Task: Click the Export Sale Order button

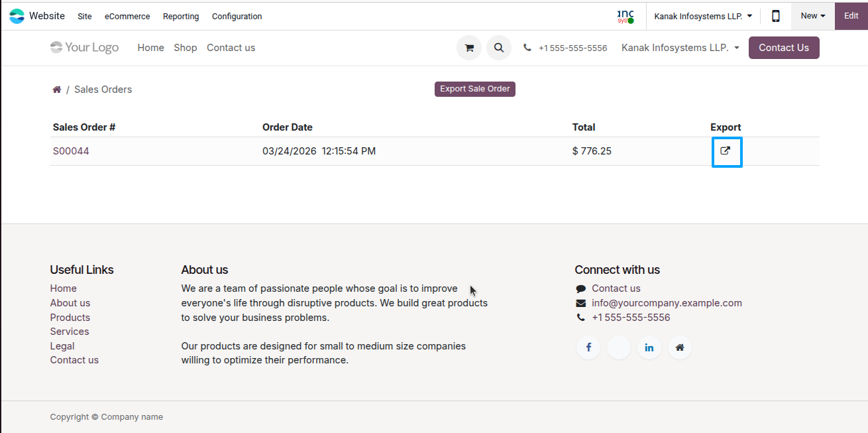Action: click(475, 89)
